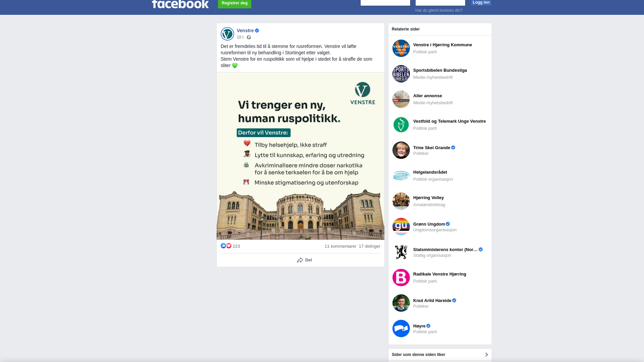This screenshot has height=362, width=644.
Task: Open Helgelandsrådet logo avatar
Action: click(x=401, y=176)
